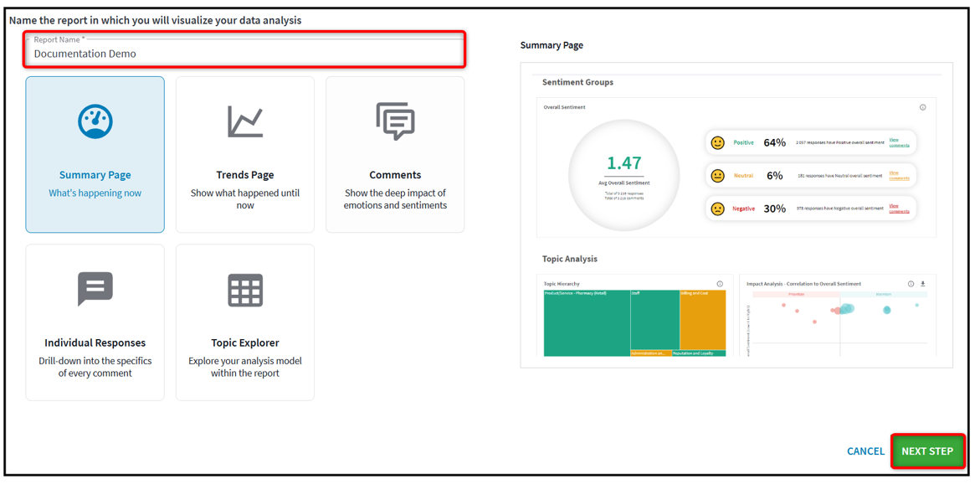Image resolution: width=980 pixels, height=484 pixels.
Task: Click the Neutral sentiment emoji face
Action: pyautogui.click(x=716, y=176)
